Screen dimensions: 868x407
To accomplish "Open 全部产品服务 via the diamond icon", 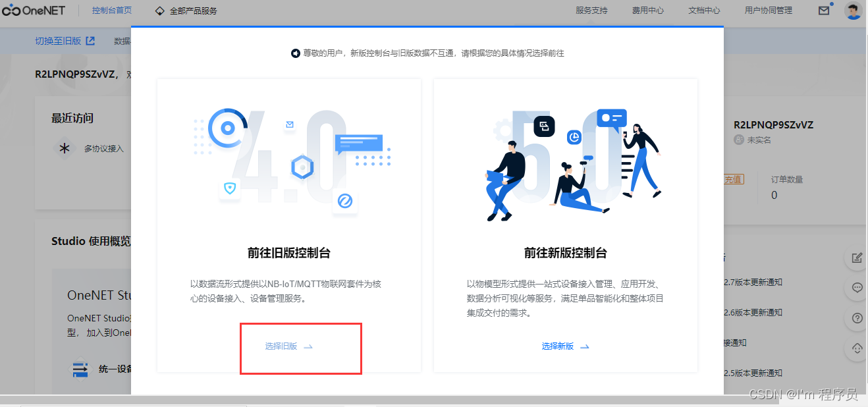I will pos(159,11).
